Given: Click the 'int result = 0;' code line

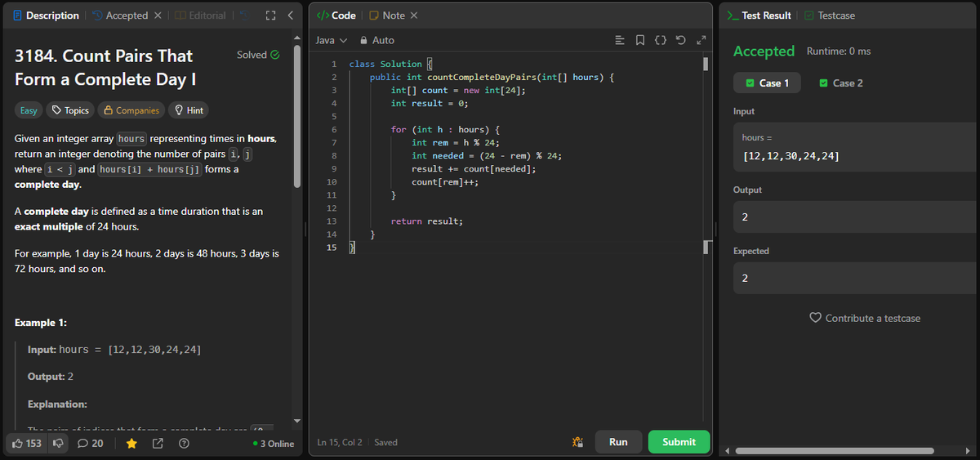Looking at the screenshot, I should [428, 103].
